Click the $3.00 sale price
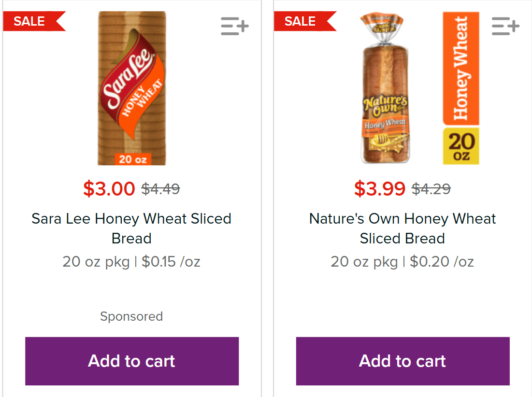Image resolution: width=532 pixels, height=397 pixels. click(x=109, y=188)
